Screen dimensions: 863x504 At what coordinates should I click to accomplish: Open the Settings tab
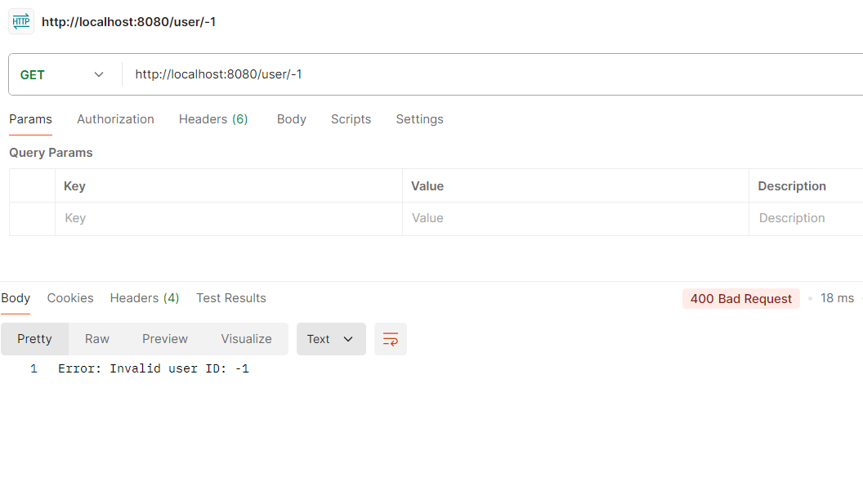click(x=419, y=119)
